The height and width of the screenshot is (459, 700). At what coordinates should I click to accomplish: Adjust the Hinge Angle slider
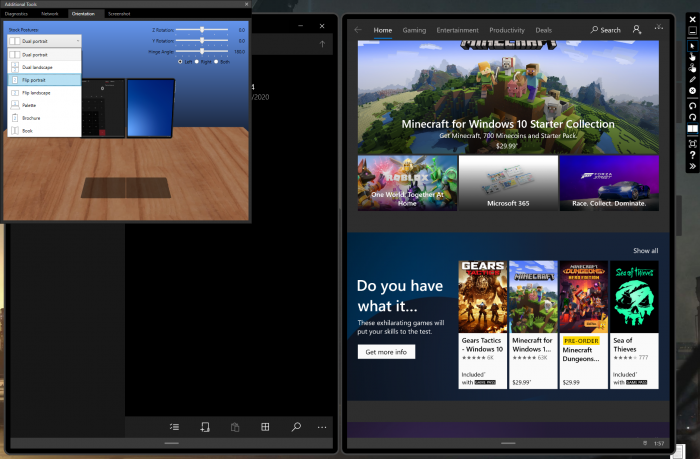pyautogui.click(x=202, y=51)
